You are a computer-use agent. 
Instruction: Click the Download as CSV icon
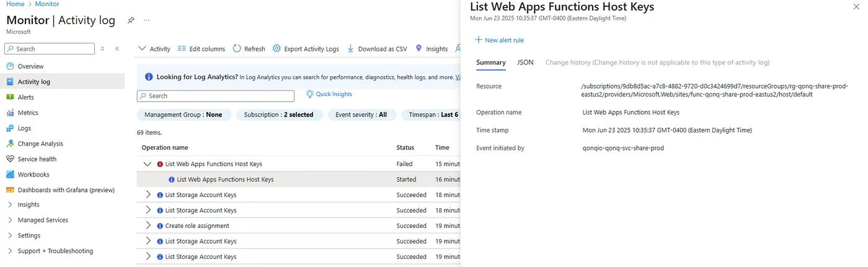pyautogui.click(x=350, y=48)
